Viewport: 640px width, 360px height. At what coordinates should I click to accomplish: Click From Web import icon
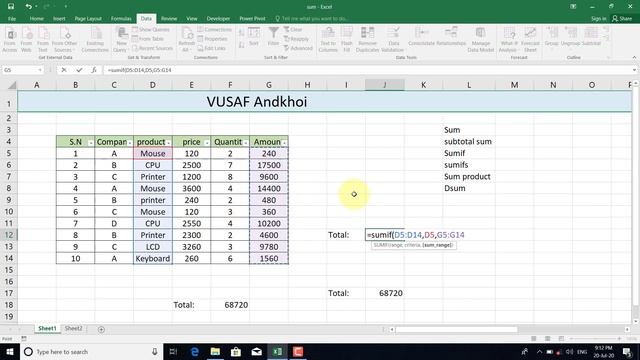pyautogui.click(x=27, y=40)
